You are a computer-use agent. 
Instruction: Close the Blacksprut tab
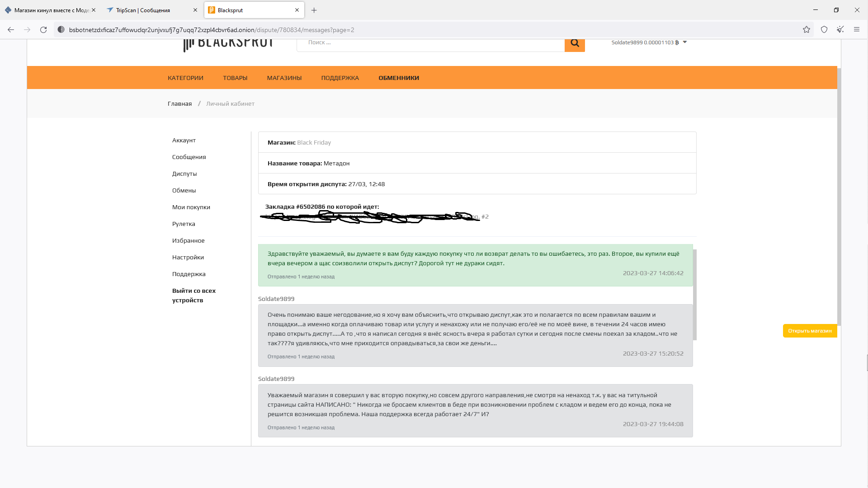297,10
